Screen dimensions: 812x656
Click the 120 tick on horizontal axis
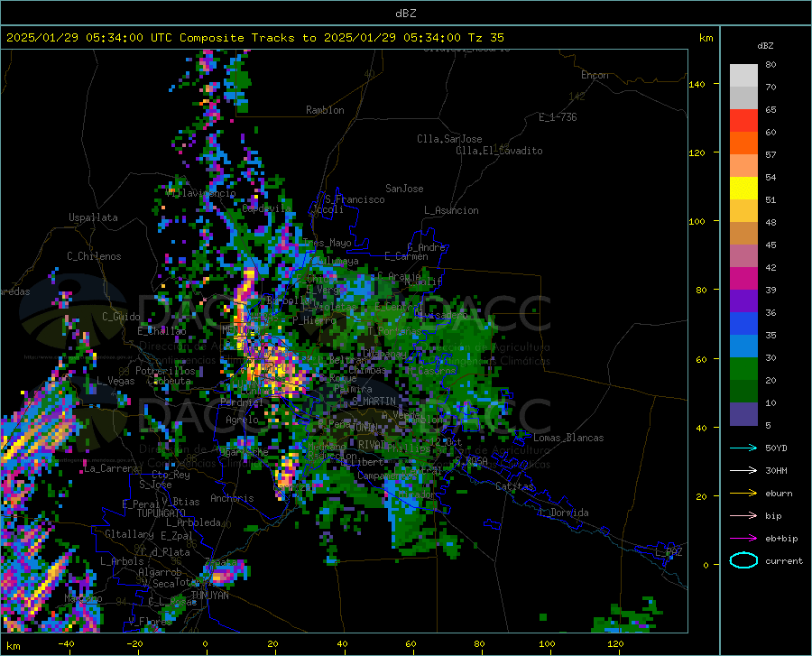[615, 644]
